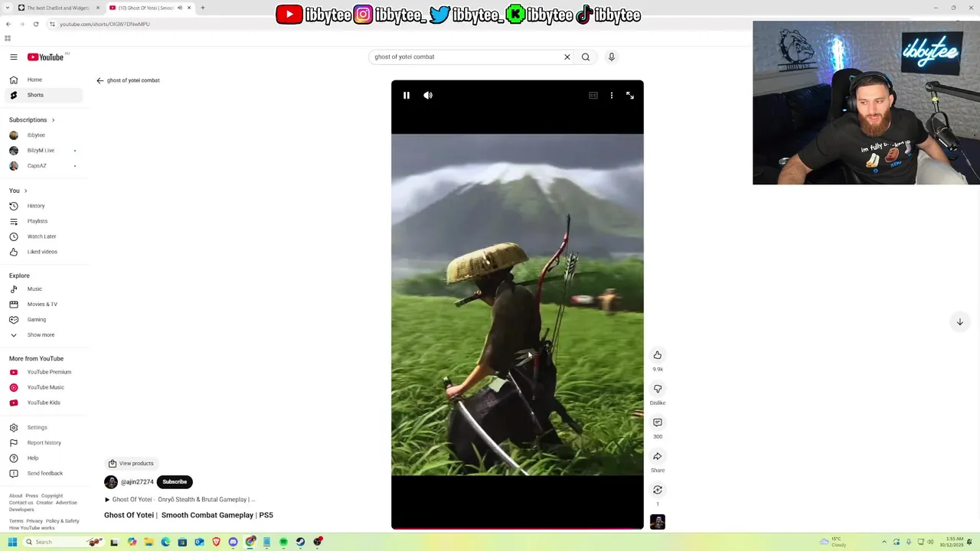Open YouTube Settings
Screen dimensions: 980x551
coord(43,427)
